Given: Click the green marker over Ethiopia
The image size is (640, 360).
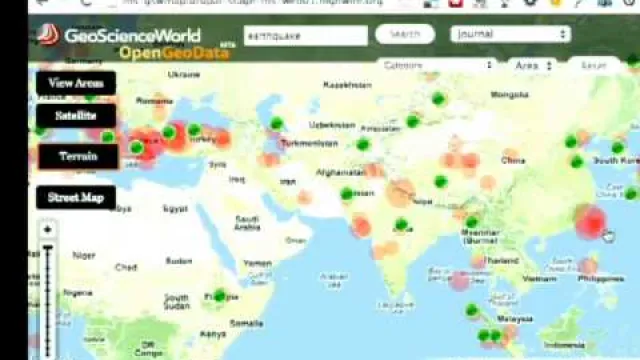Looking at the screenshot, I should coord(220,295).
